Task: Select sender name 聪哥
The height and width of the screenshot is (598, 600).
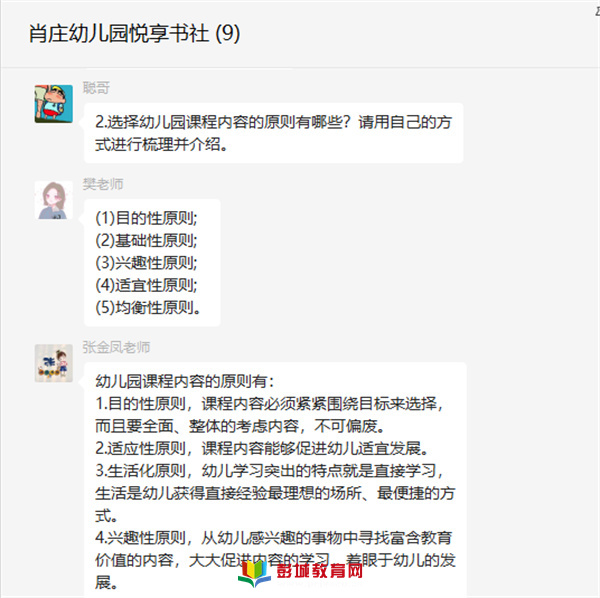Action: point(96,88)
